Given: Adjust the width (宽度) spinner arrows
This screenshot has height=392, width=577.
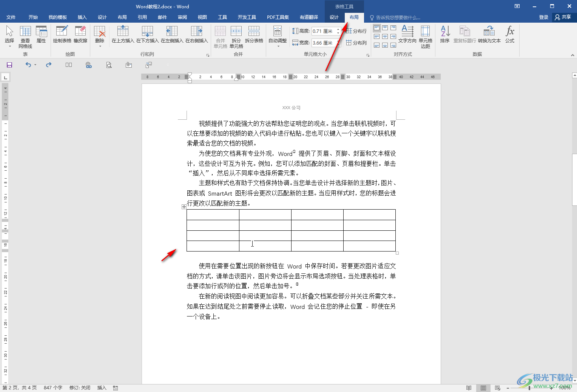Looking at the screenshot, I should pyautogui.click(x=338, y=43).
